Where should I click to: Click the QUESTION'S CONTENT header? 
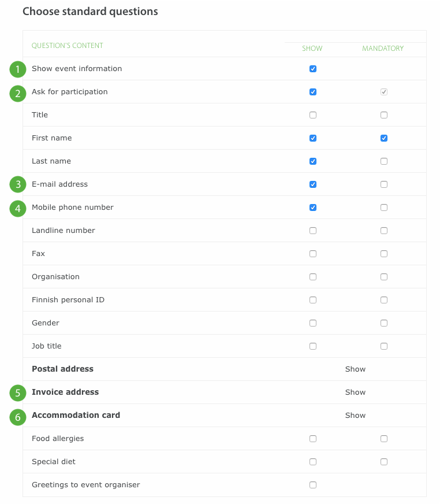point(68,45)
